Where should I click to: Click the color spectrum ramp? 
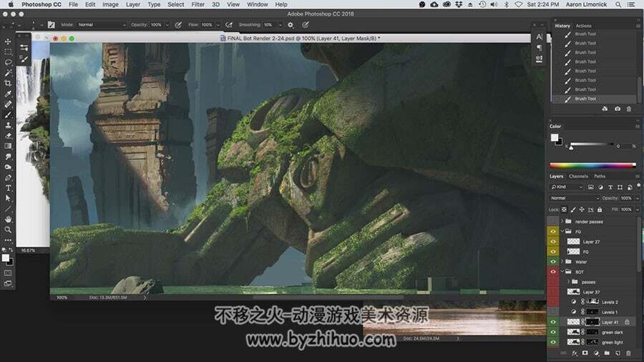[592, 166]
